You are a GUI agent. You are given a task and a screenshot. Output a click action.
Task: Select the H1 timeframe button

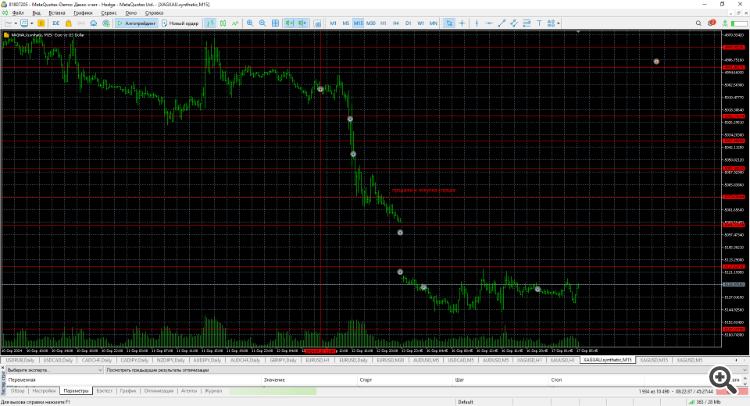(383, 23)
